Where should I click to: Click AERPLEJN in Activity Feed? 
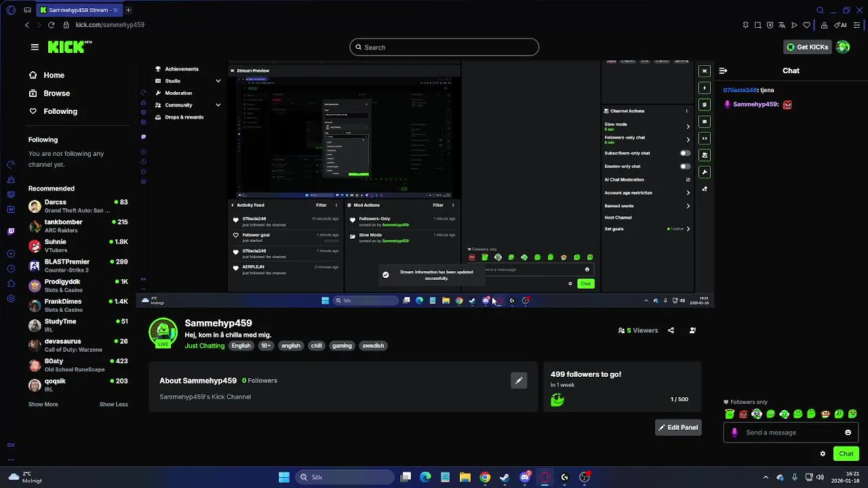pyautogui.click(x=253, y=267)
